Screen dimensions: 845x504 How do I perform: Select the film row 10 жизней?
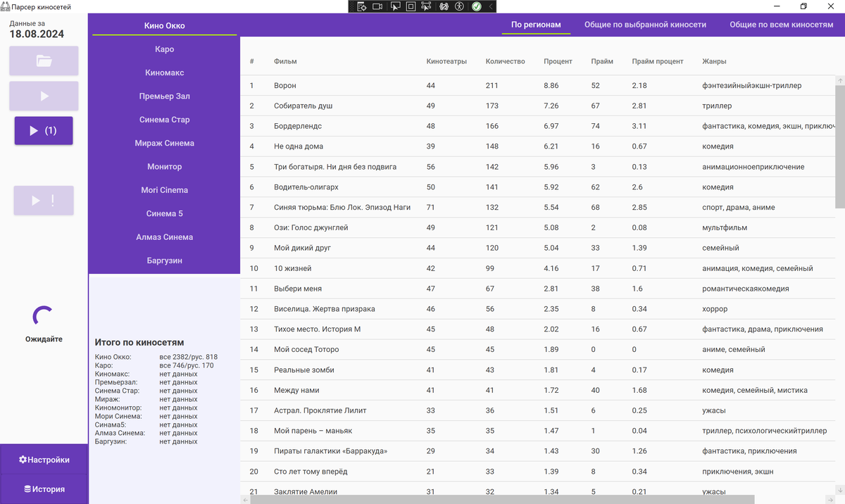pos(537,268)
